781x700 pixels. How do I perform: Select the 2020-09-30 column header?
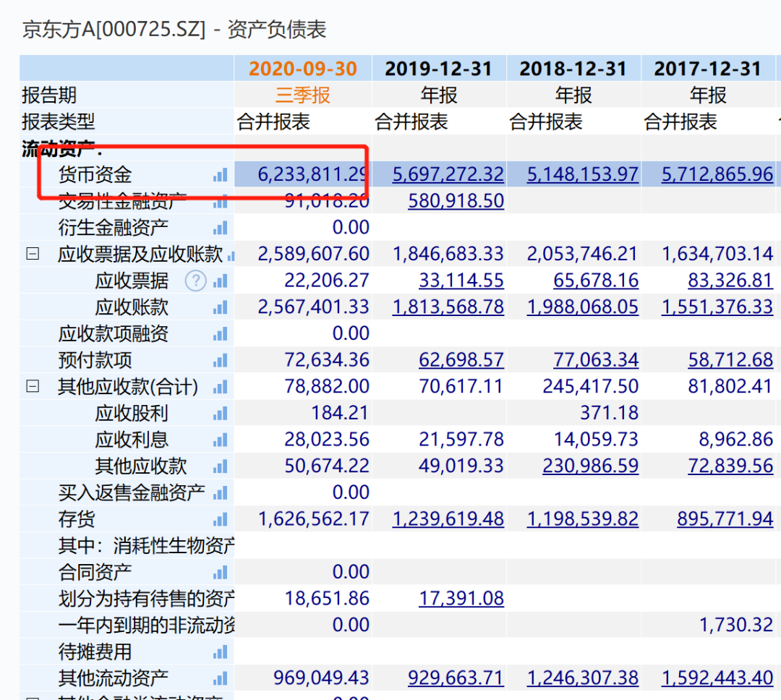click(303, 69)
